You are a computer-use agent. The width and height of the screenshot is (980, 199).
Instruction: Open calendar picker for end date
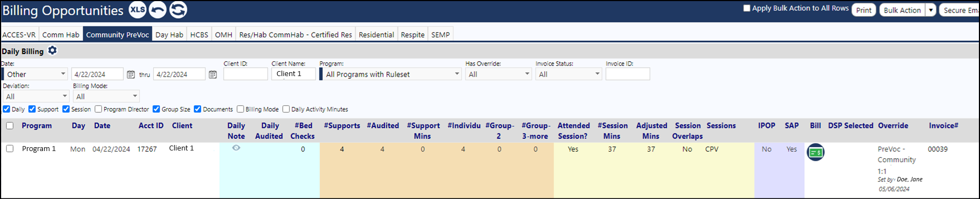[x=213, y=74]
